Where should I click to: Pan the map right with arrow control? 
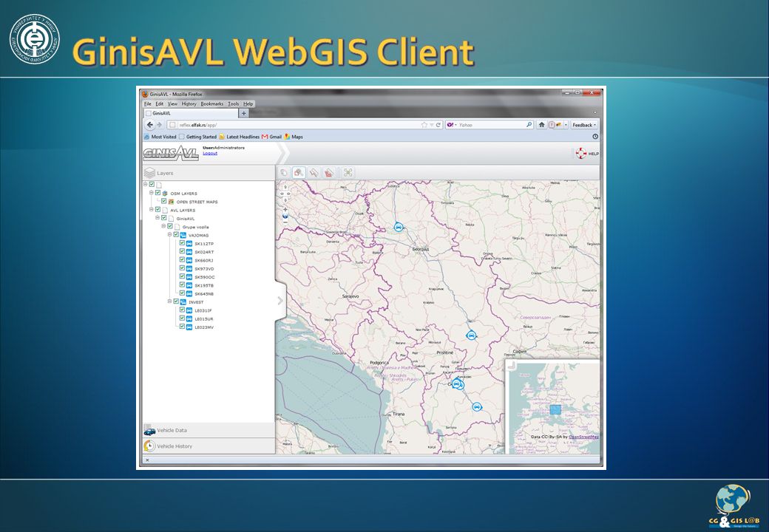[288, 194]
